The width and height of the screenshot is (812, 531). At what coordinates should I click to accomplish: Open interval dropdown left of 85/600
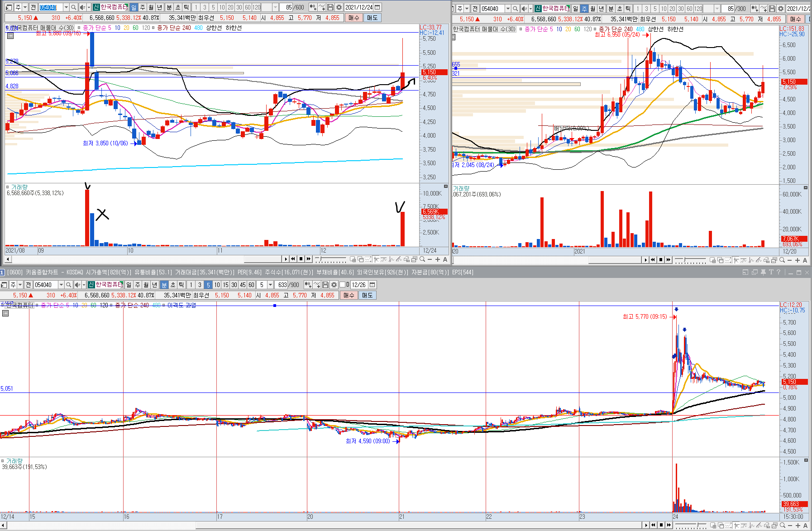pos(275,7)
